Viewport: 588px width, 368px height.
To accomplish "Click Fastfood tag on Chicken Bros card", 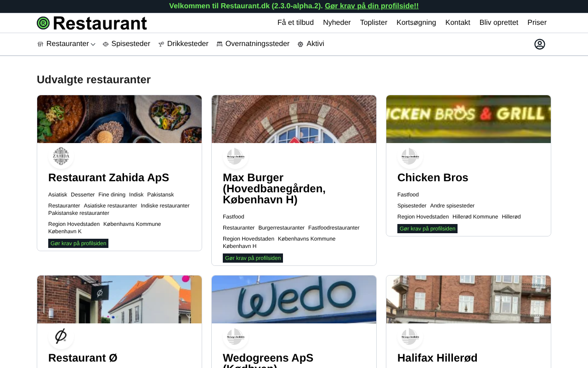I will (x=408, y=195).
